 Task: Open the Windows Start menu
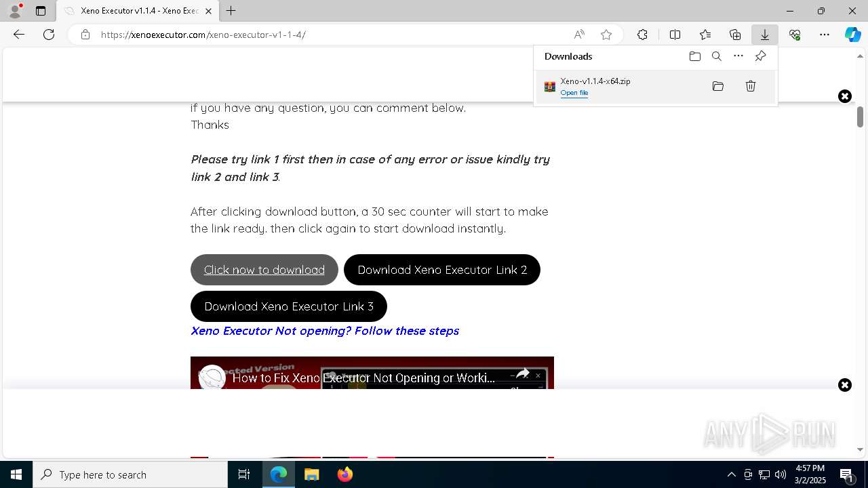click(x=16, y=474)
